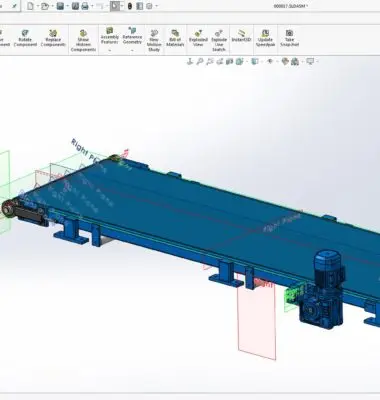Expand the Hide/Show Items dropdown arrow
The image size is (380, 400).
pos(277,61)
